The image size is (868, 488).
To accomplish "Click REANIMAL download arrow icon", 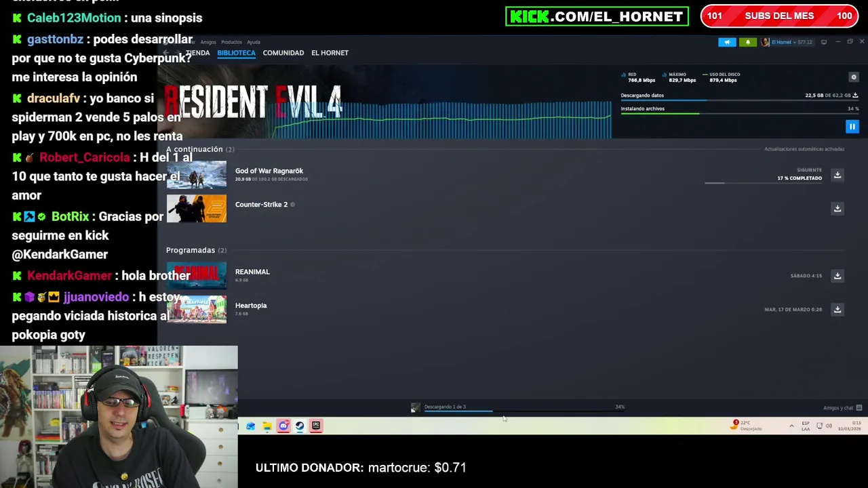I will coord(837,276).
